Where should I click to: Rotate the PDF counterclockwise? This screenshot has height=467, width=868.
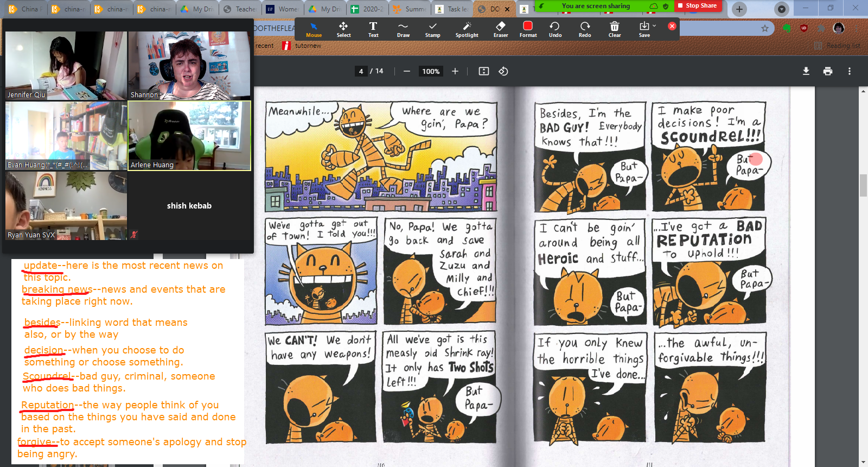click(x=503, y=71)
